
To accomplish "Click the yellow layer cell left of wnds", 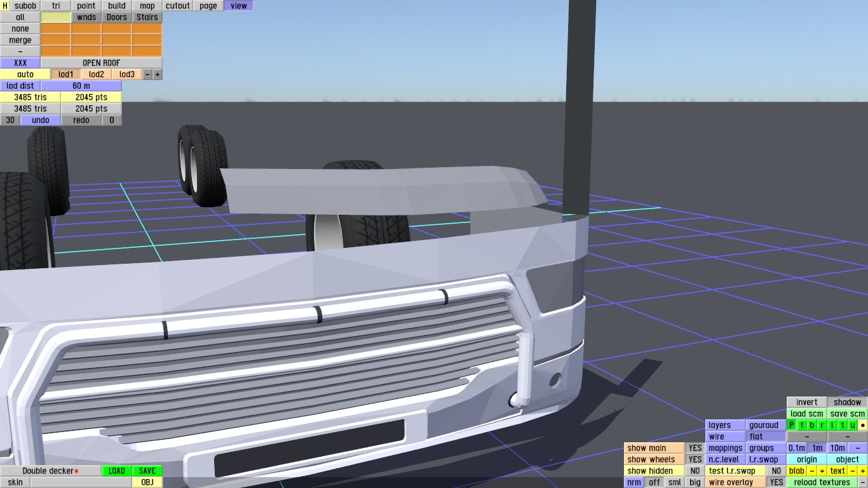I will (56, 17).
